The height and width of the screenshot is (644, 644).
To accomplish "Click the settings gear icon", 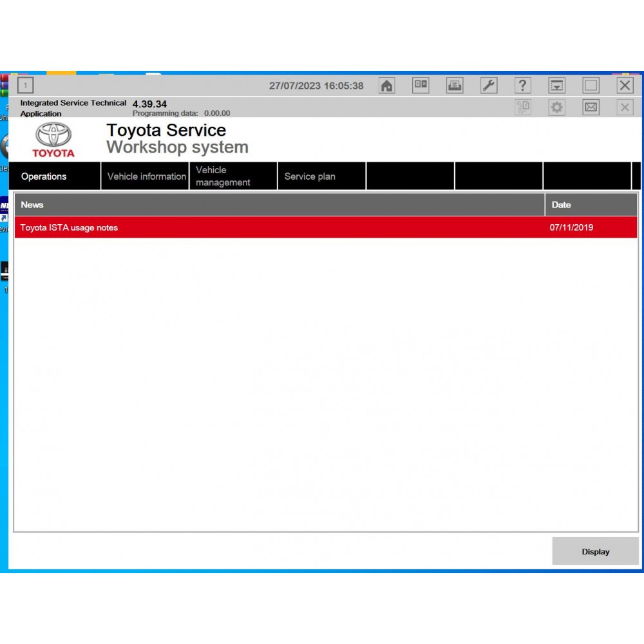I will coord(556,108).
